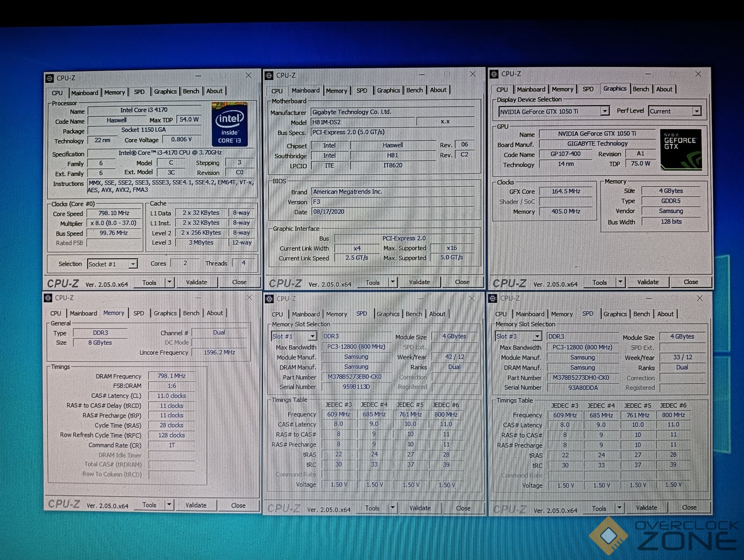Click serial number '93A80DDA'
This screenshot has width=744, height=560.
[x=583, y=388]
